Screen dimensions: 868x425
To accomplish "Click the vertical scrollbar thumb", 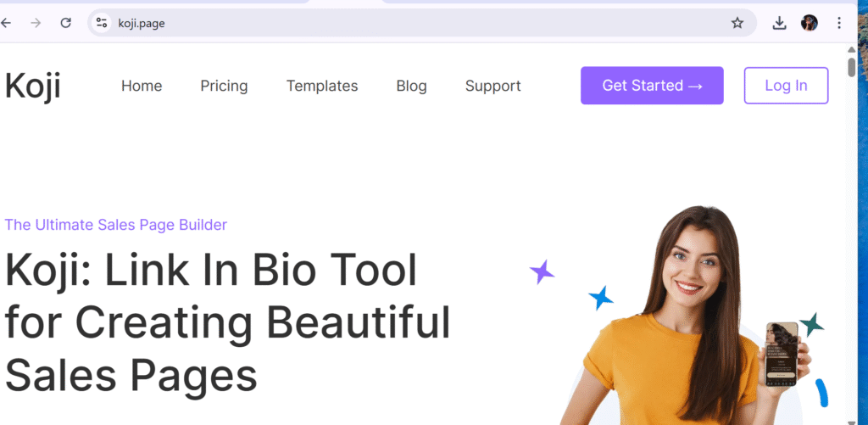I will [x=851, y=67].
